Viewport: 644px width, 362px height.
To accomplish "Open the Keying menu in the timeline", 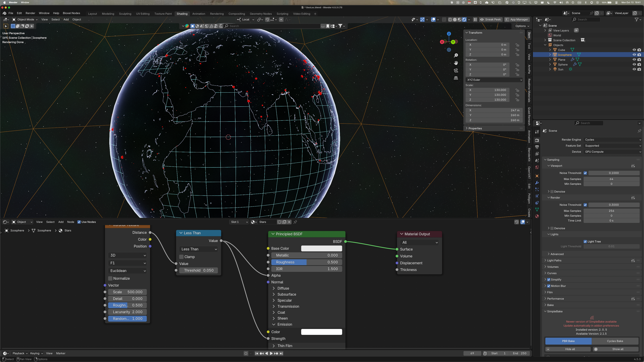I will [36, 353].
